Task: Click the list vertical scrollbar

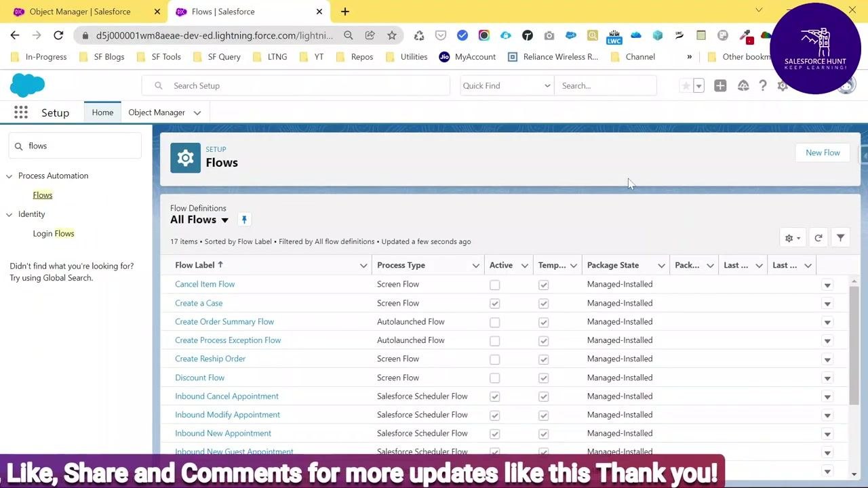Action: click(854, 345)
